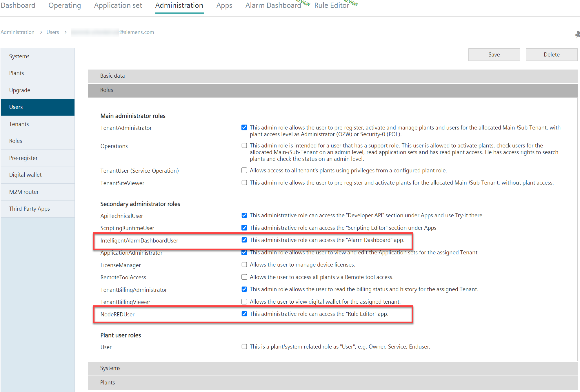580x392 pixels.
Task: Click the ApplicationAdministrator role label
Action: (131, 253)
